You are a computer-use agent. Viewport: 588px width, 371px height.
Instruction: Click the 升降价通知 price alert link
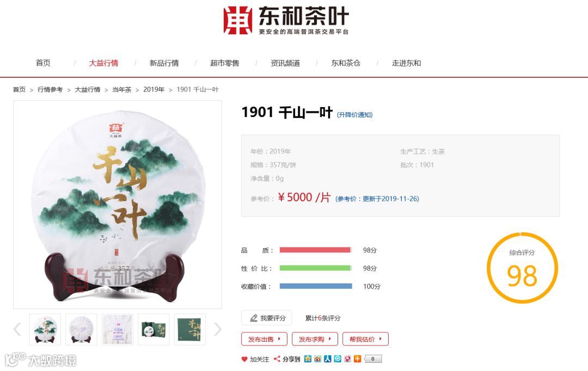354,115
